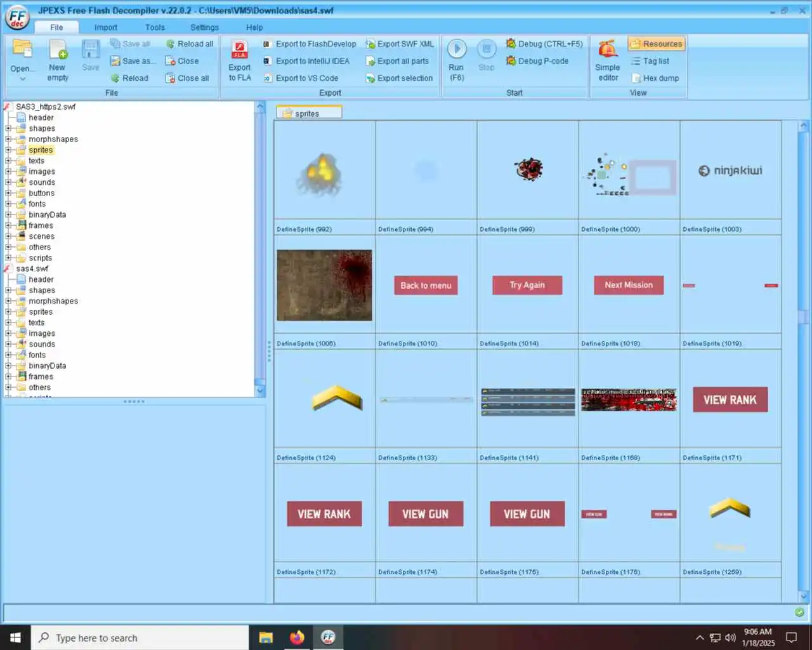812x650 pixels.
Task: Create a New empty file
Action: point(58,61)
